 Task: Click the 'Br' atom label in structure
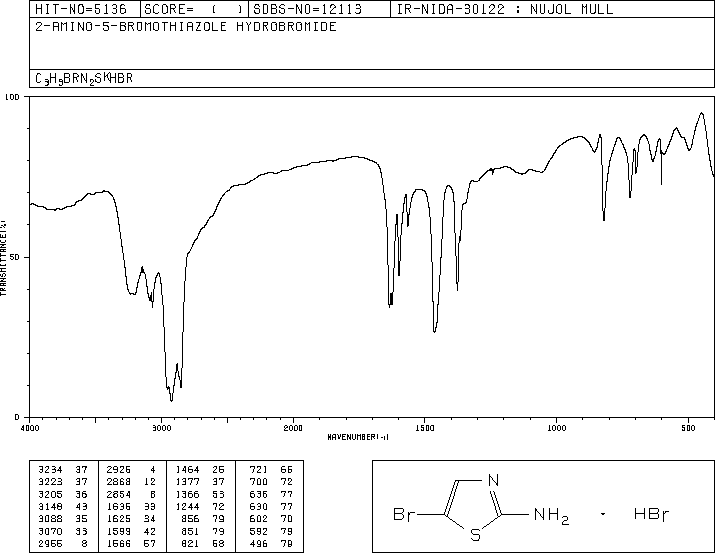(404, 515)
